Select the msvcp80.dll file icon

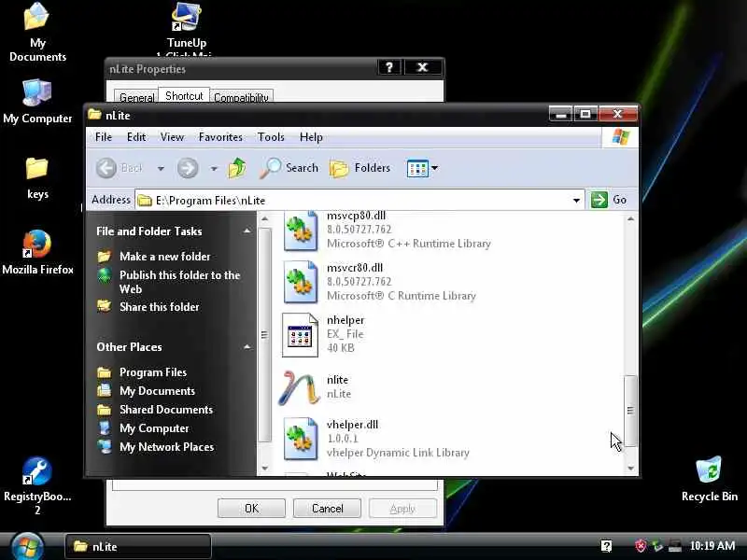[300, 231]
